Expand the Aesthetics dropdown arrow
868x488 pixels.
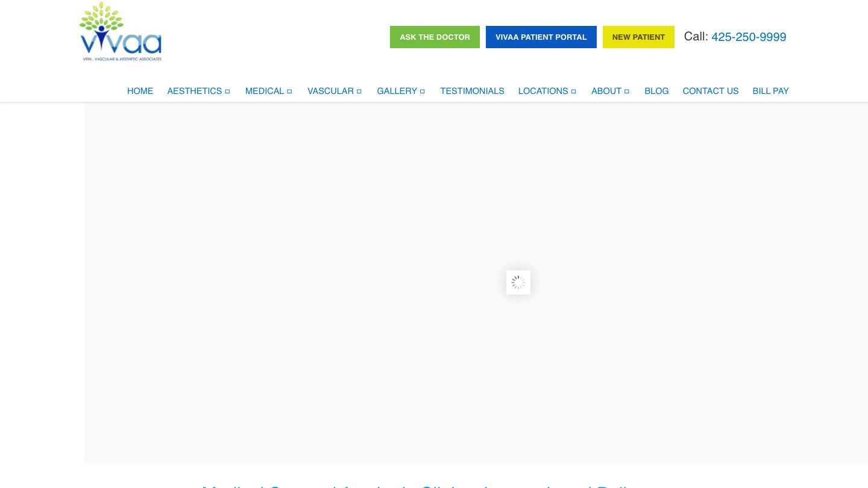tap(227, 92)
